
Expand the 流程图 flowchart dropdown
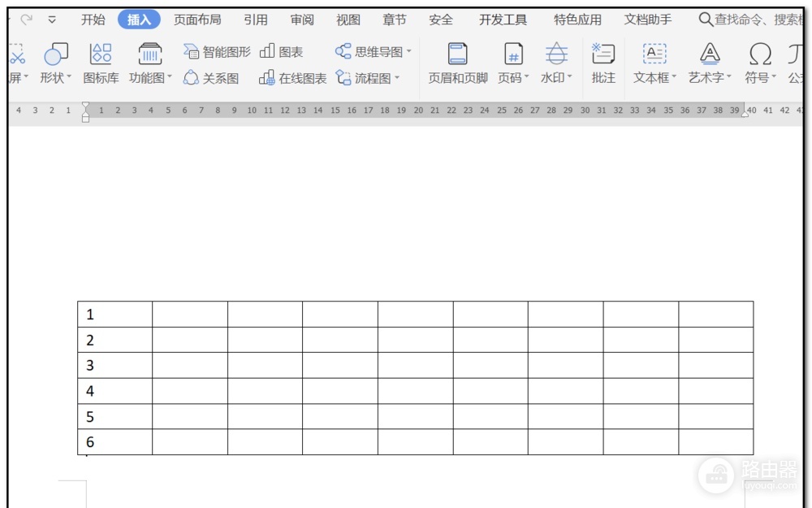tap(397, 78)
